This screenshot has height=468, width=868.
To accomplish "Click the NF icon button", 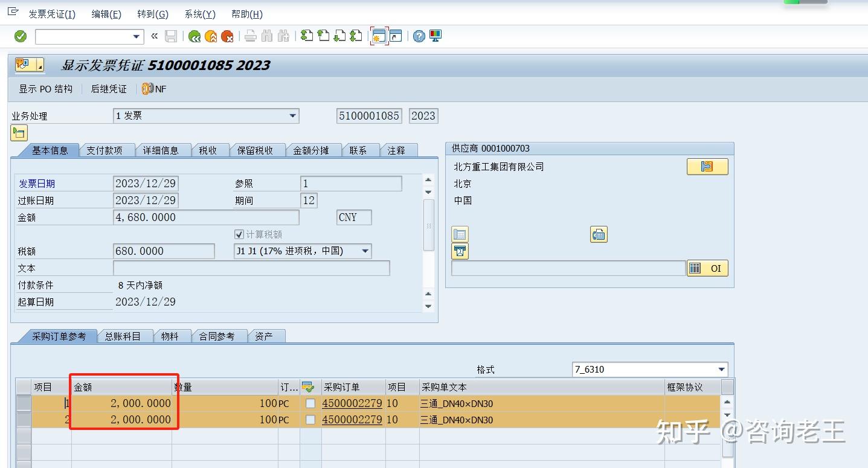I will tap(154, 89).
